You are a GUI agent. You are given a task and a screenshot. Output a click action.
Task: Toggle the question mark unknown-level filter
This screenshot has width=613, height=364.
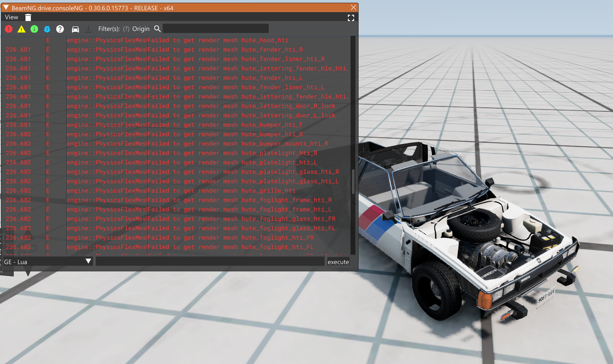coord(60,29)
